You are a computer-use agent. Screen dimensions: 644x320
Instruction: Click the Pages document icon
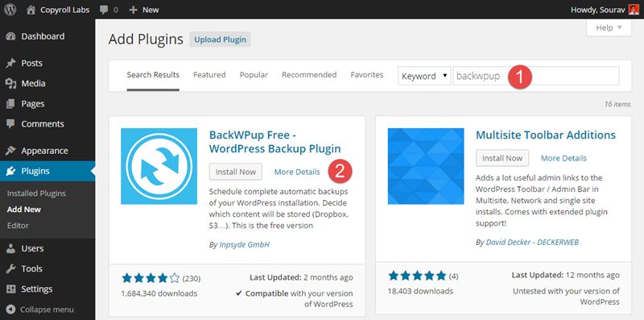(x=11, y=104)
